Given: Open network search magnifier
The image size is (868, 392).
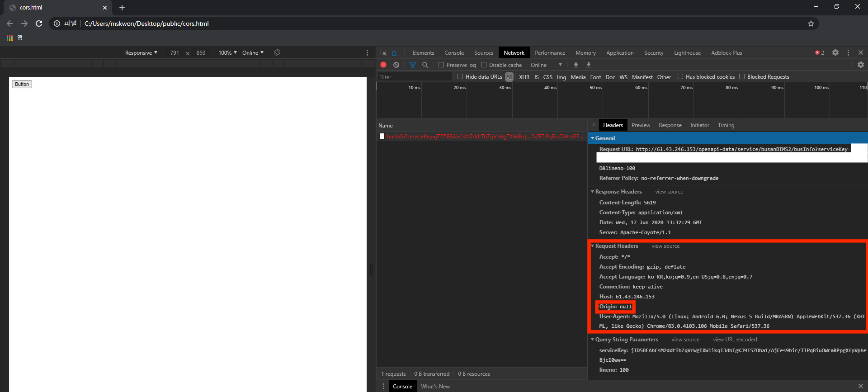Looking at the screenshot, I should [425, 65].
